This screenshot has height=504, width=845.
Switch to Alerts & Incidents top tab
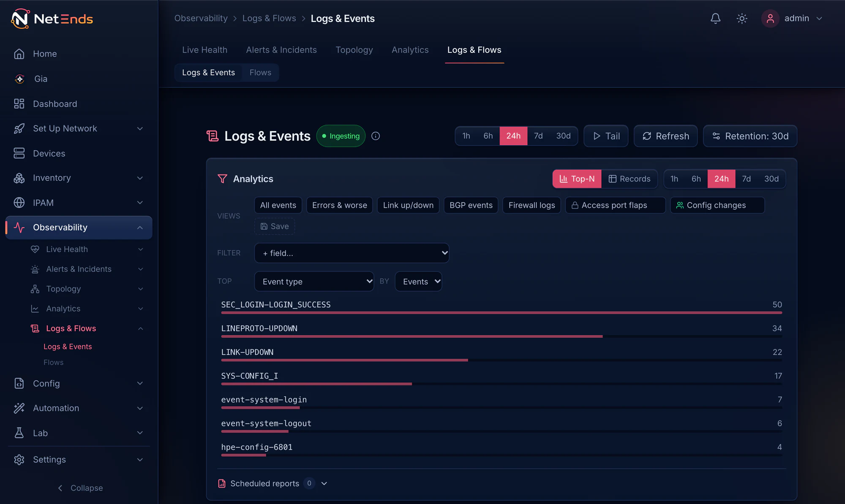[281, 50]
